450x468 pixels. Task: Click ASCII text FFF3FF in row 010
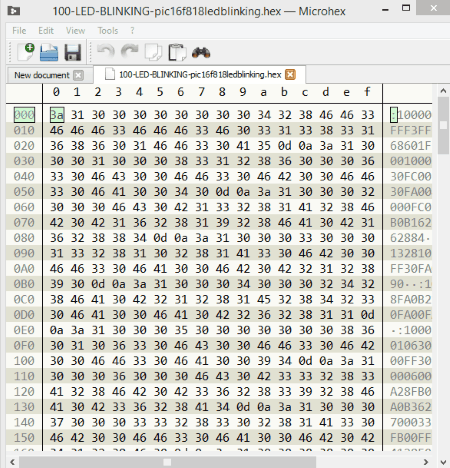tap(411, 130)
